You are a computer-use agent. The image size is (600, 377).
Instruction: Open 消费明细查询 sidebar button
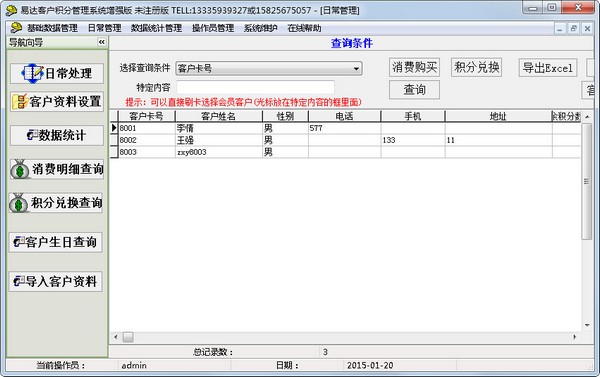point(57,169)
